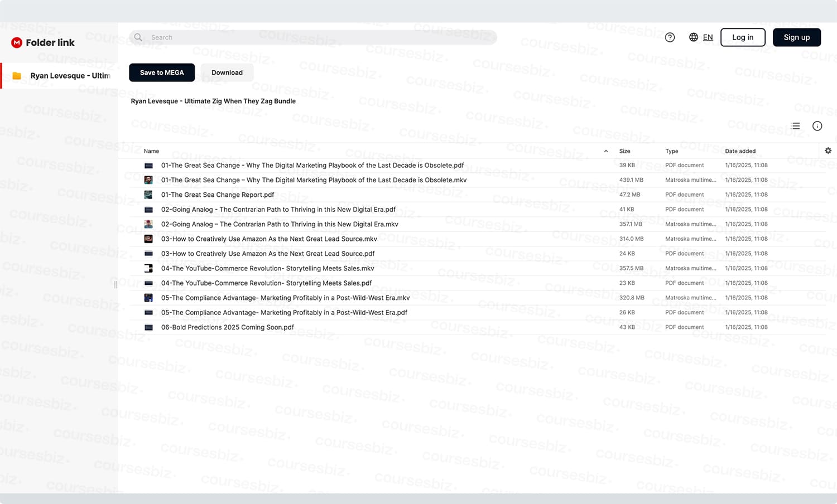
Task: Open column settings gear icon
Action: 828,151
